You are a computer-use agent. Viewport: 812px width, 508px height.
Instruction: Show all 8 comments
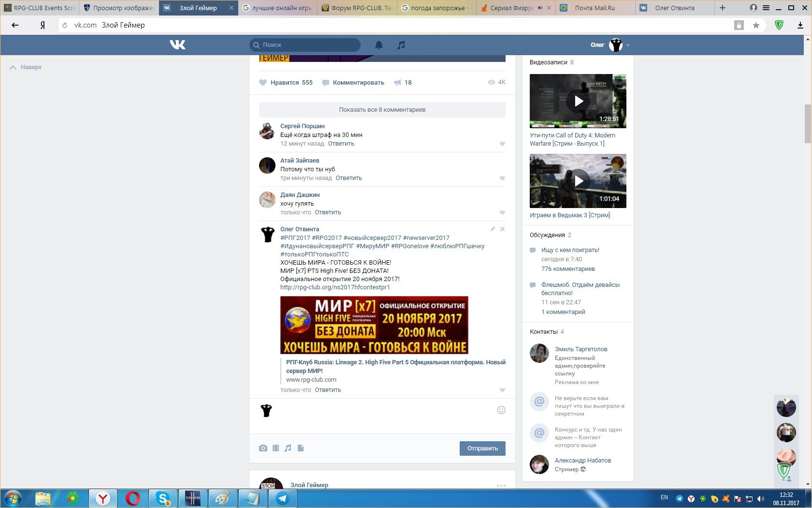(382, 110)
